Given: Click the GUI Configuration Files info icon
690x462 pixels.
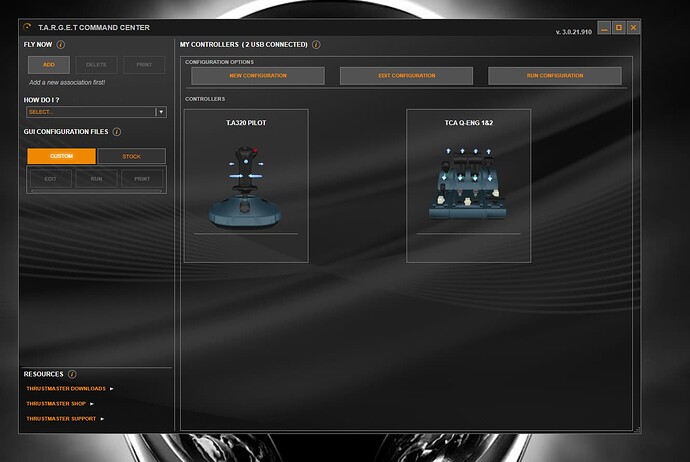Looking at the screenshot, I should 117,132.
